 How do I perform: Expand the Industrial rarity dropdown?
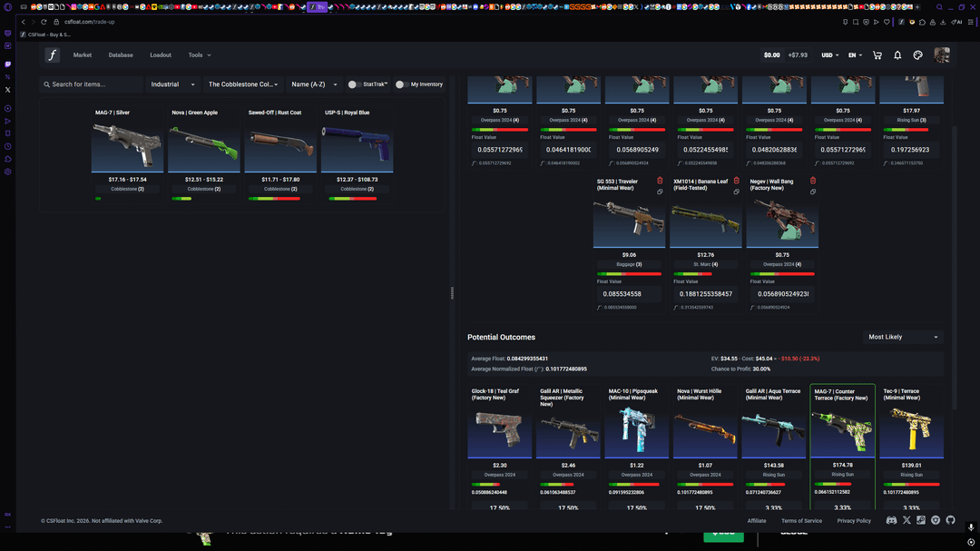point(172,84)
